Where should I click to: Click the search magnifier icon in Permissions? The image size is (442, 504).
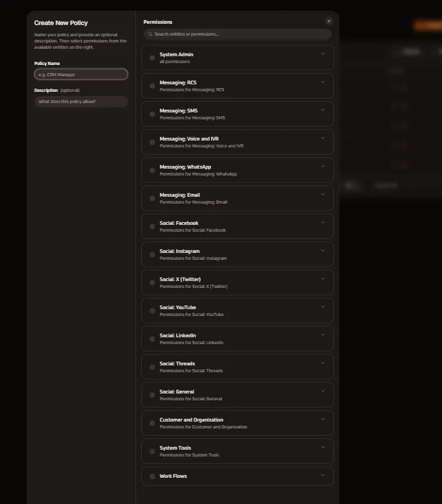pyautogui.click(x=150, y=34)
